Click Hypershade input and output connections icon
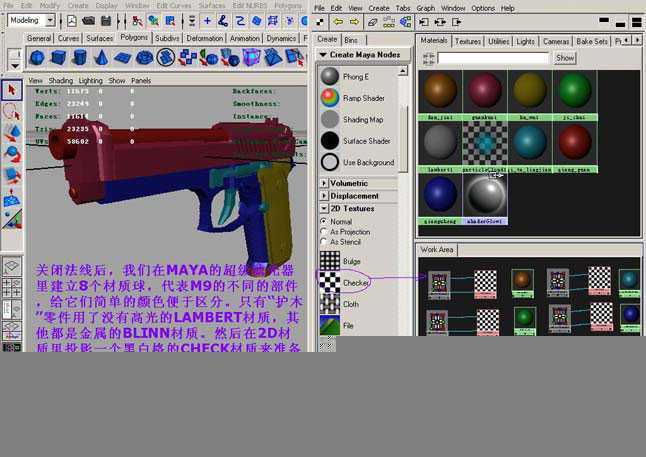 [x=440, y=22]
